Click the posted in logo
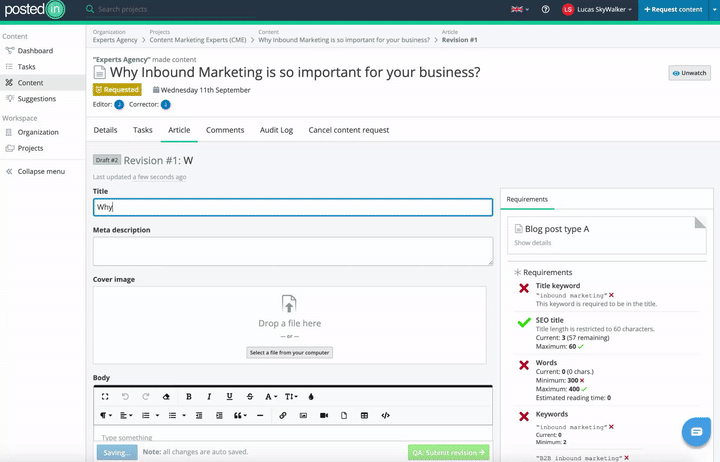 point(35,9)
